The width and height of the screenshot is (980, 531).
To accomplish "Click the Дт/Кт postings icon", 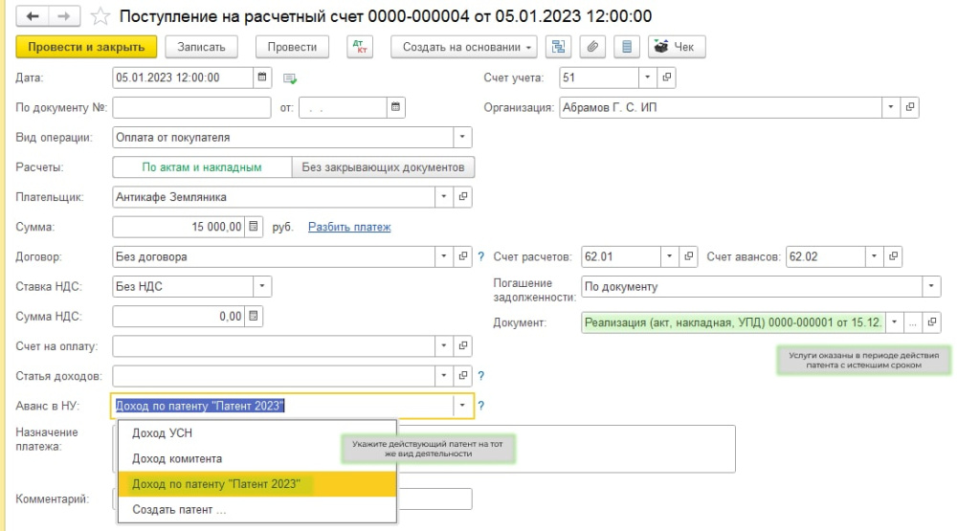I will pyautogui.click(x=360, y=47).
